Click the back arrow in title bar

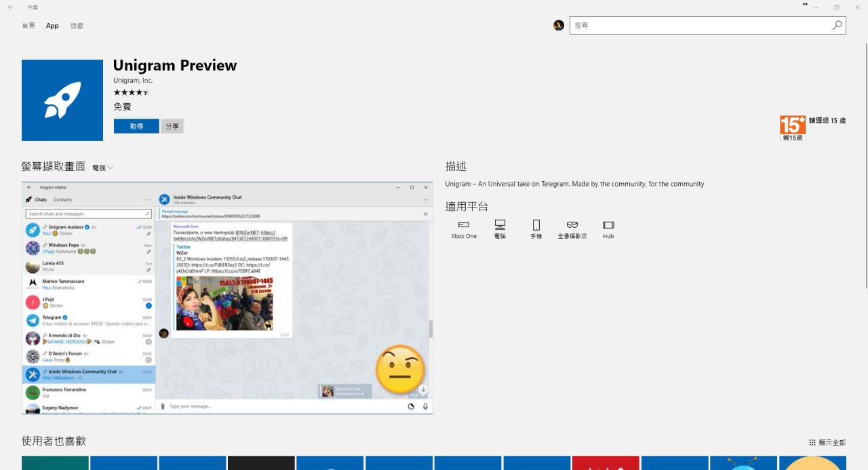[x=10, y=7]
